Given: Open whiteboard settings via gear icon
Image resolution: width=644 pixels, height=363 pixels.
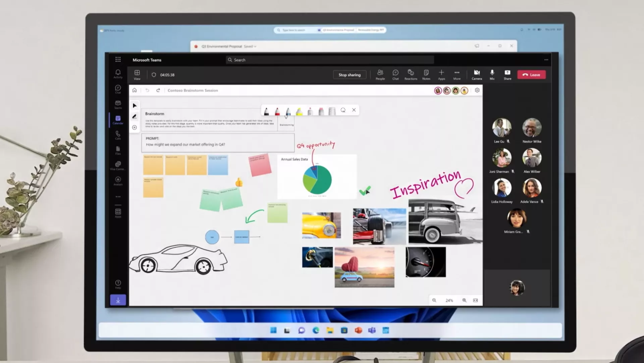Looking at the screenshot, I should coord(477,90).
